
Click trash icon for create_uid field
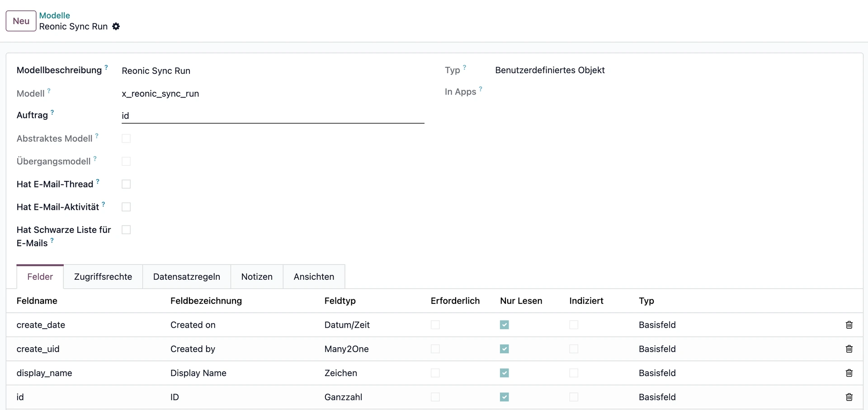tap(849, 349)
